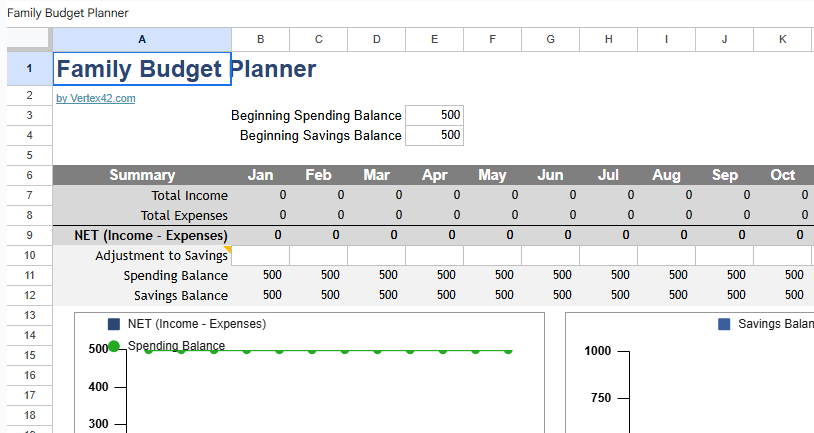This screenshot has width=814, height=433.
Task: Click the Beginning Spending Balance value cell
Action: 434,115
